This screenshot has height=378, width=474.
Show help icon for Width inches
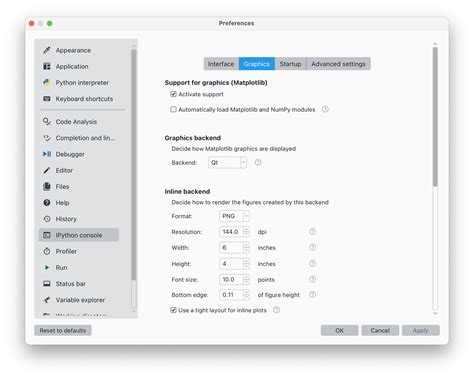(312, 247)
